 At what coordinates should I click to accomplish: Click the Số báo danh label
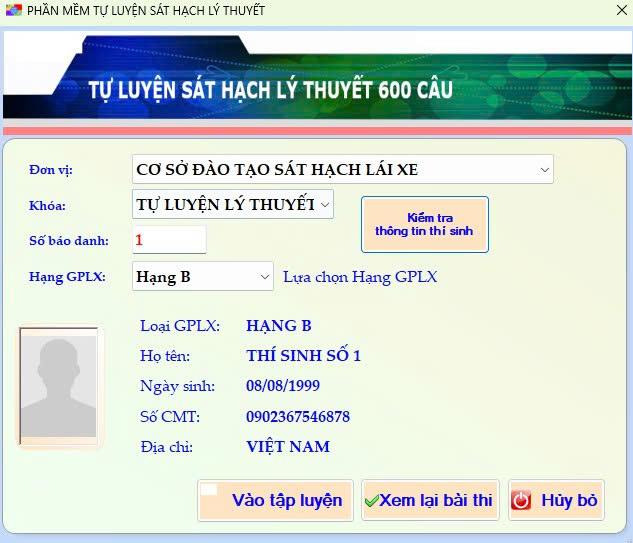69,241
